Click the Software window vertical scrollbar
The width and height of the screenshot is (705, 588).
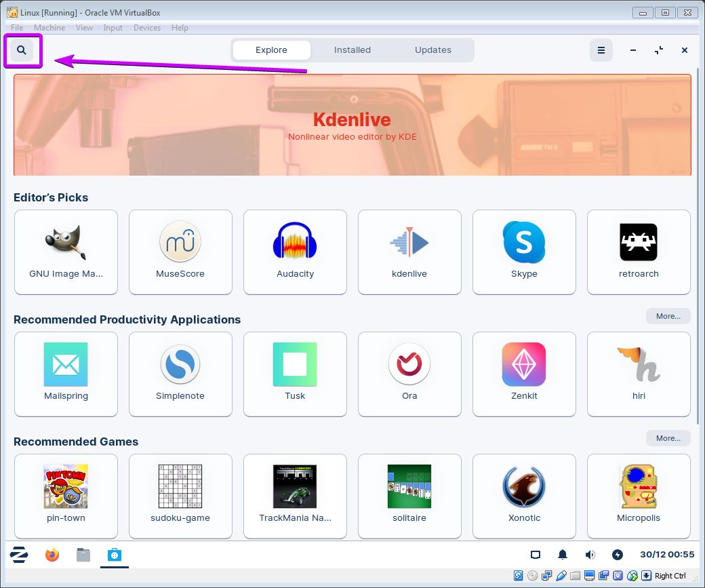pyautogui.click(x=698, y=246)
